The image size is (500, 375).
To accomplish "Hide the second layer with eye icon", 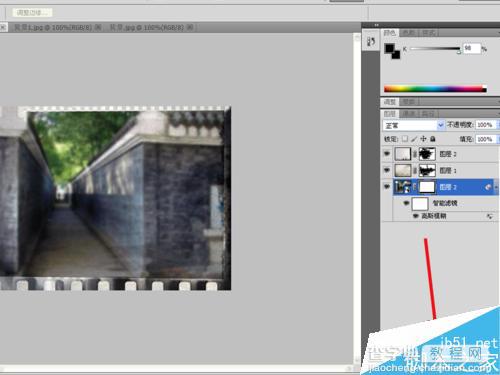I will pyautogui.click(x=387, y=170).
